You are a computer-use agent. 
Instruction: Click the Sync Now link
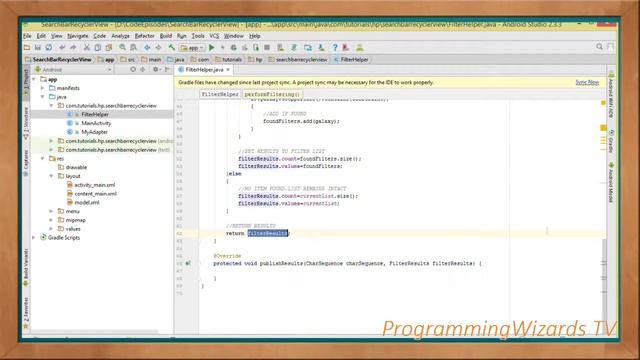click(587, 82)
